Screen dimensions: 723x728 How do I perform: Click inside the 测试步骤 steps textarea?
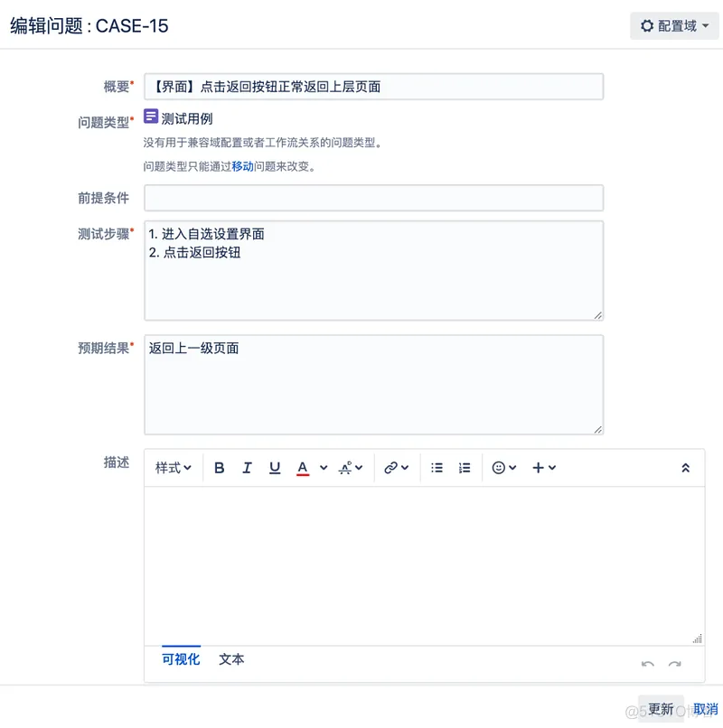(373, 271)
